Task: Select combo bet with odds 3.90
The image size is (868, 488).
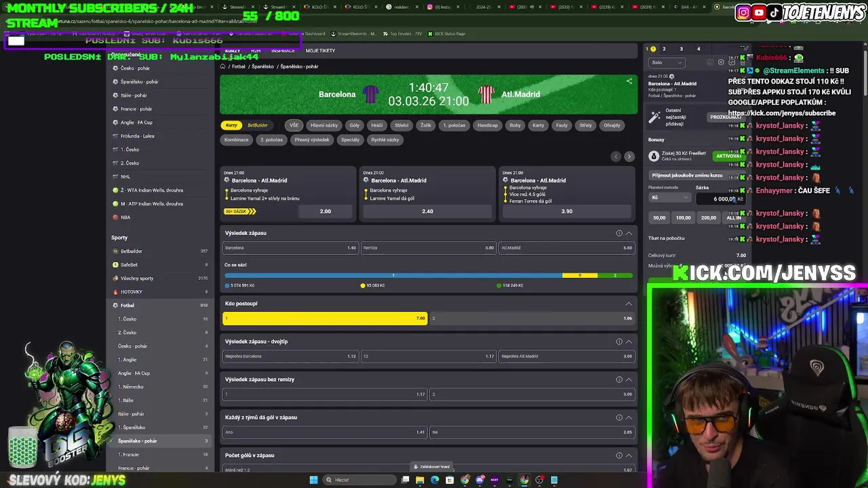Action: click(567, 211)
